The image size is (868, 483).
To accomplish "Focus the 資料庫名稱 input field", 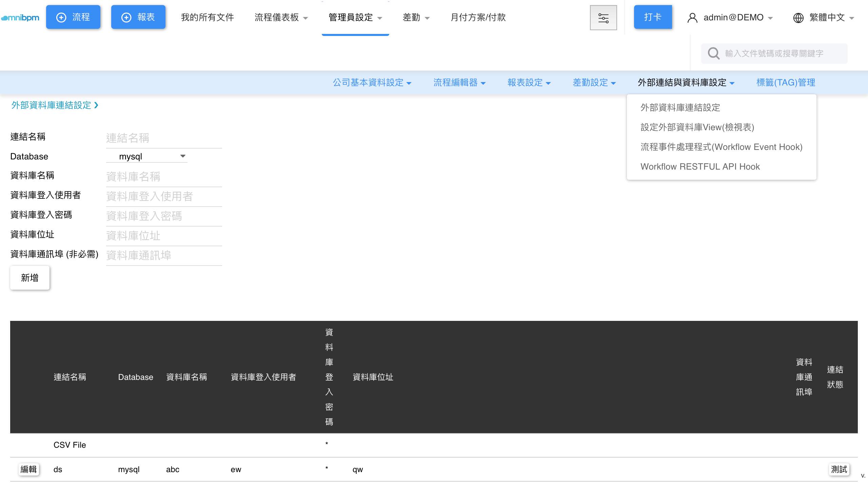I will [164, 177].
